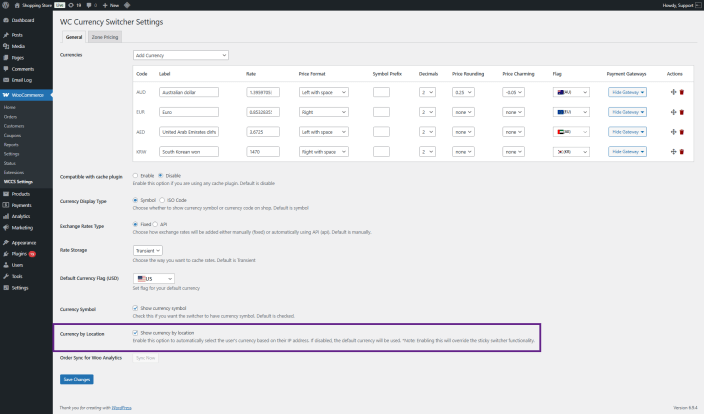The height and width of the screenshot is (414, 704).
Task: Select Enable for cache plugin compatibility
Action: 135,176
